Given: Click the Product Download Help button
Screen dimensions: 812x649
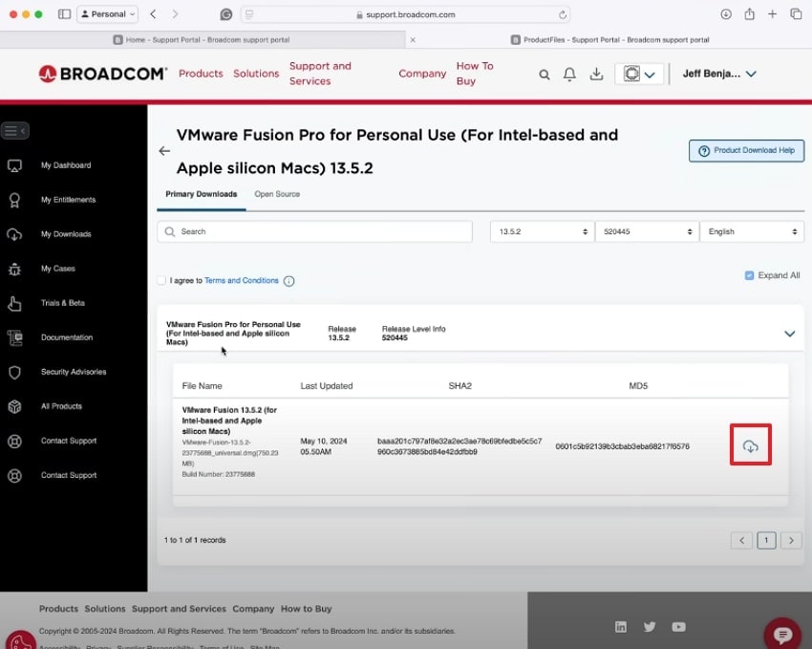Looking at the screenshot, I should tap(746, 151).
